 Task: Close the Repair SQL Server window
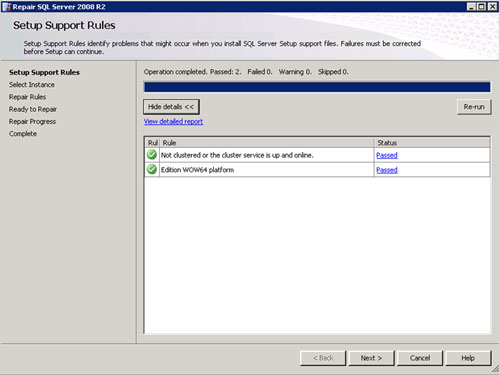[492, 6]
